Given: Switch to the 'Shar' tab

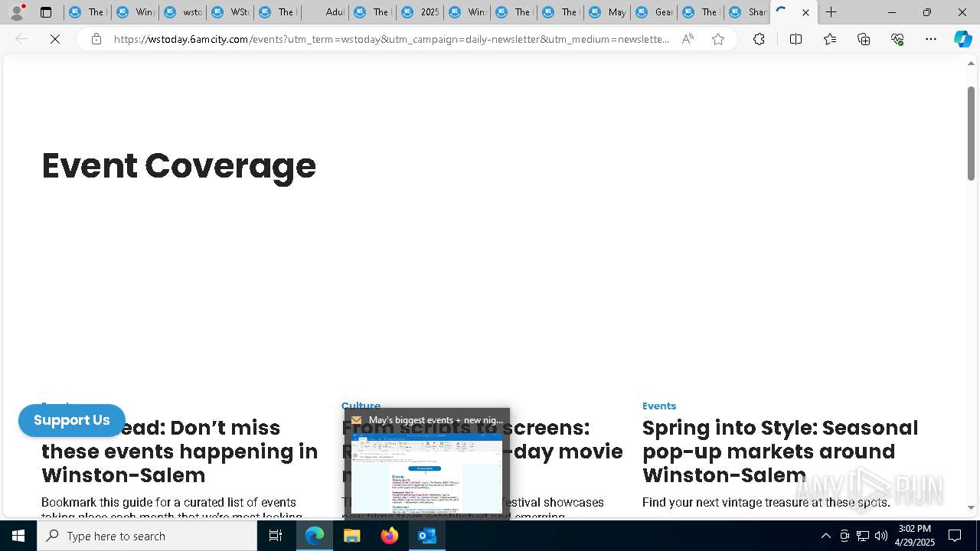Looking at the screenshot, I should [x=747, y=12].
